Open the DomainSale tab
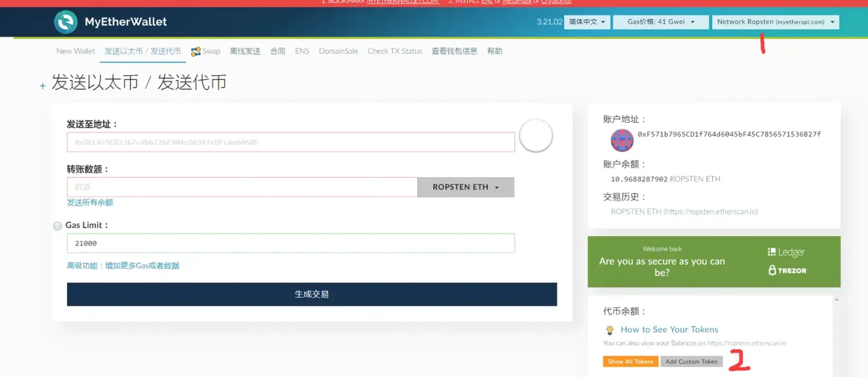Screen dimensions: 868x377 339,51
